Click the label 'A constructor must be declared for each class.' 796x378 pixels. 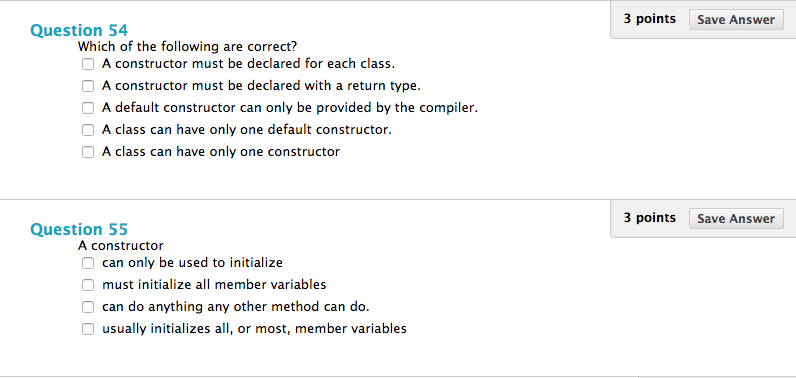pyautogui.click(x=249, y=64)
